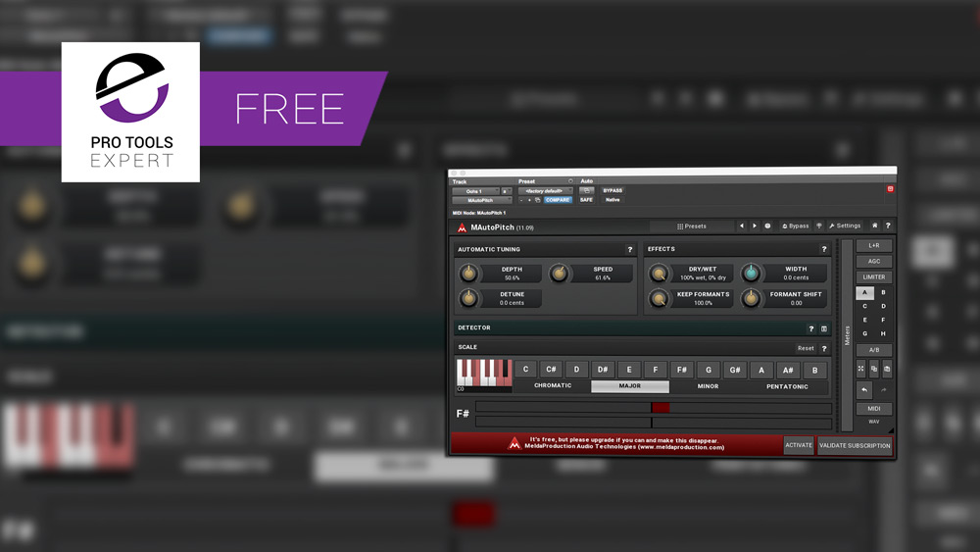The image size is (980, 552).
Task: Adjust the Detune knob
Action: click(x=468, y=298)
